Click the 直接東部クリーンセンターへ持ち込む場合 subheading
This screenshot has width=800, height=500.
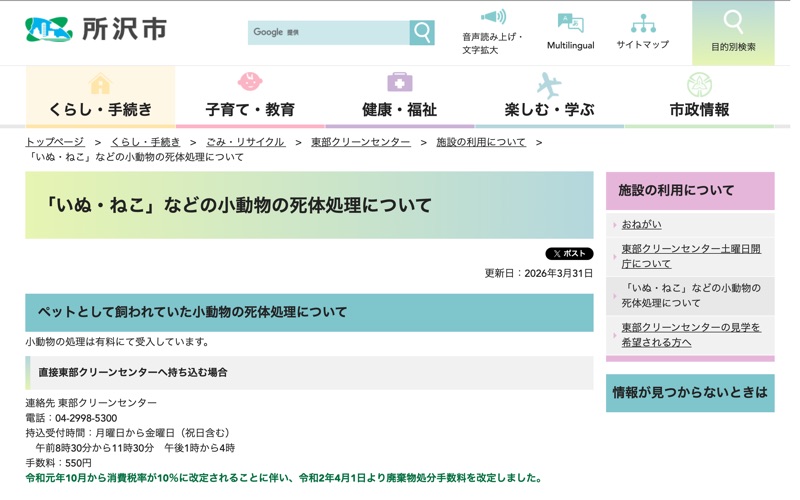point(133,372)
